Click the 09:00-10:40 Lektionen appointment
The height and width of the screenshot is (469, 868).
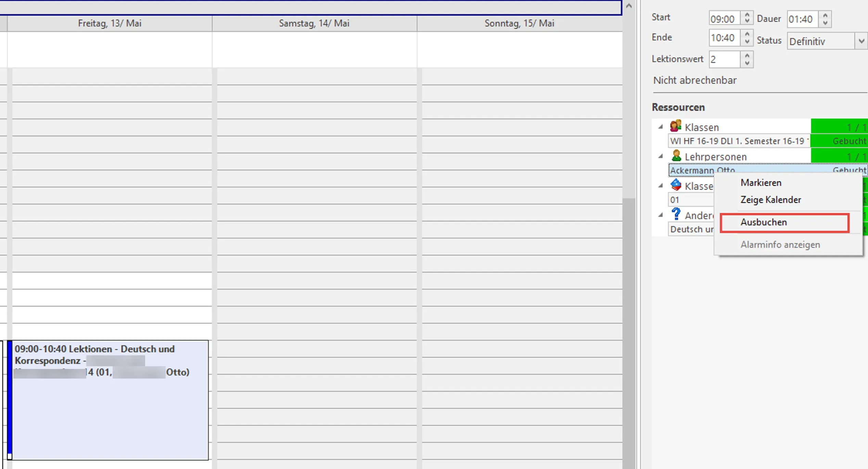click(108, 400)
